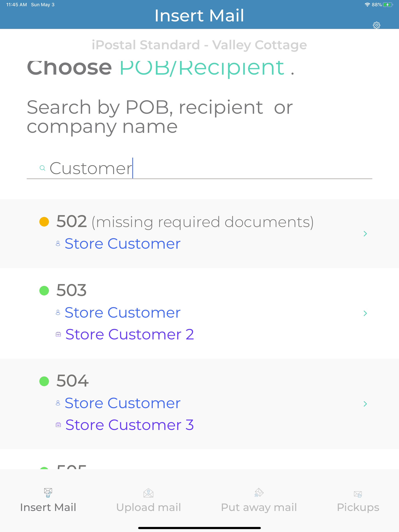Select Store Customer 3 under mailbox 504
The height and width of the screenshot is (532, 399).
click(130, 425)
